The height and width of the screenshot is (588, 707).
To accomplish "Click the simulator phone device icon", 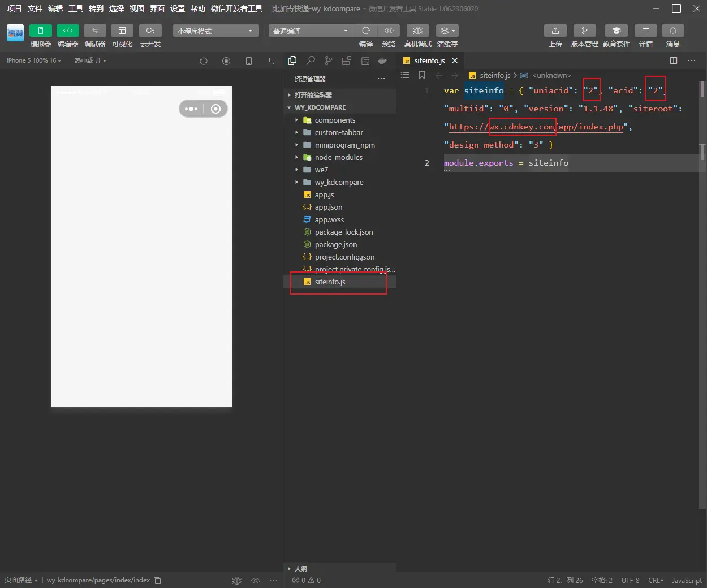I will pyautogui.click(x=249, y=61).
